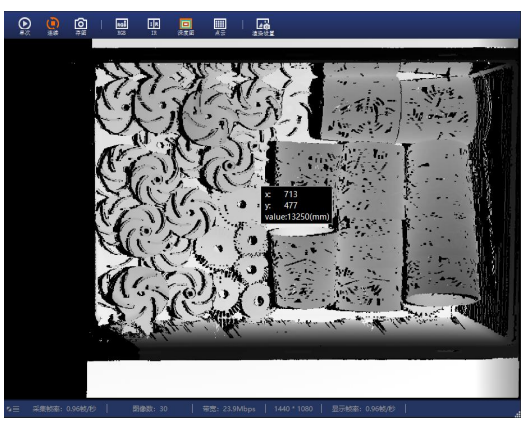
Task: Save image using camera icon
Action: (x=81, y=26)
